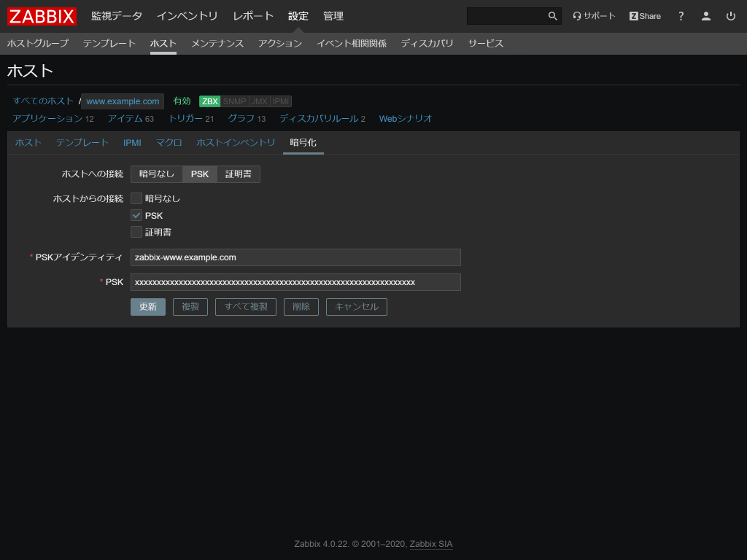Open the 管理 menu
Viewport: 747px width, 560px height.
pyautogui.click(x=333, y=16)
